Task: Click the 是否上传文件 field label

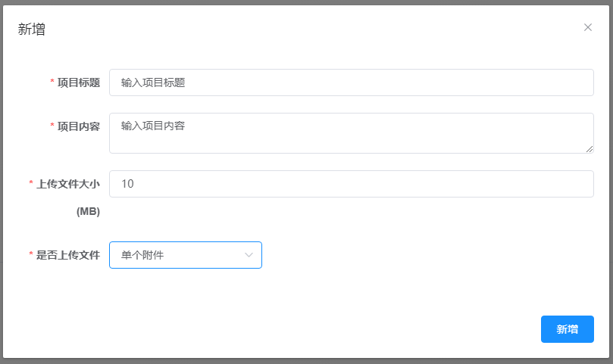Action: (x=68, y=255)
